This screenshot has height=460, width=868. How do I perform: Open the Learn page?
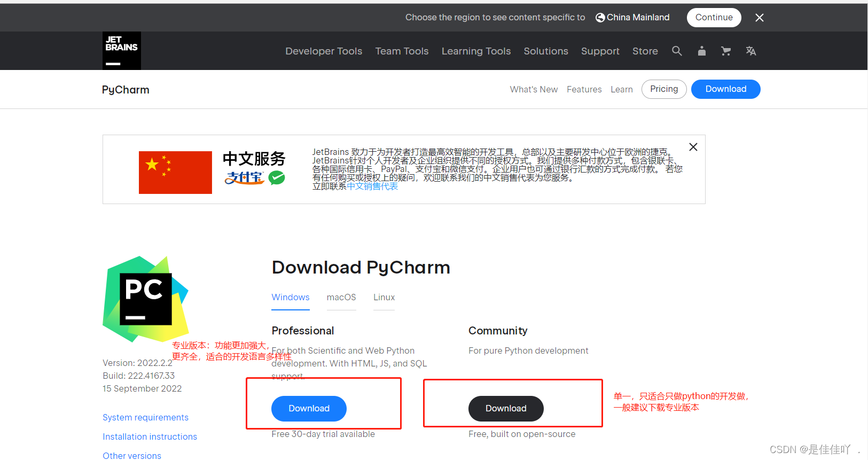[x=622, y=90]
